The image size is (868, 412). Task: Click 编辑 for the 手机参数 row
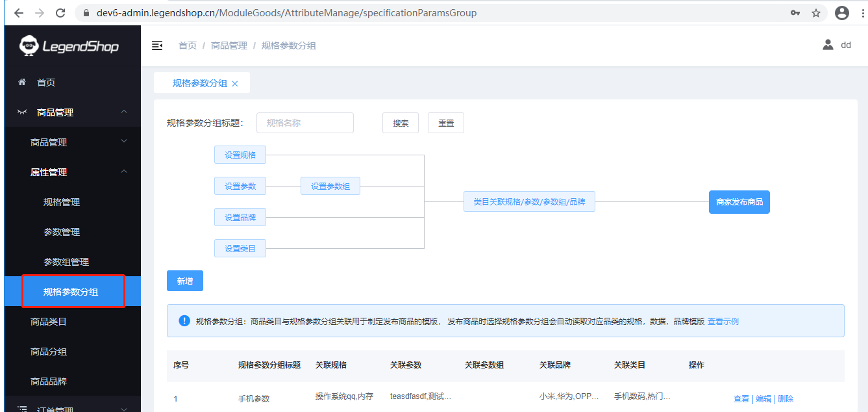tap(763, 399)
